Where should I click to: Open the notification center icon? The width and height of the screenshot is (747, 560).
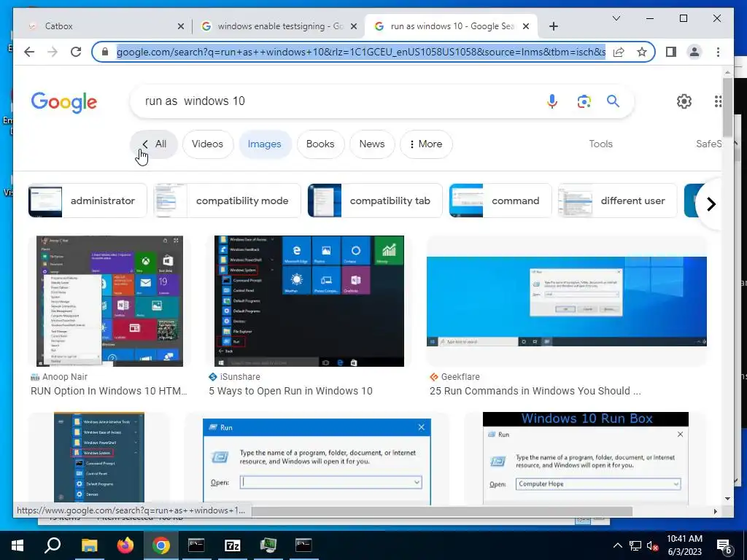click(x=724, y=547)
